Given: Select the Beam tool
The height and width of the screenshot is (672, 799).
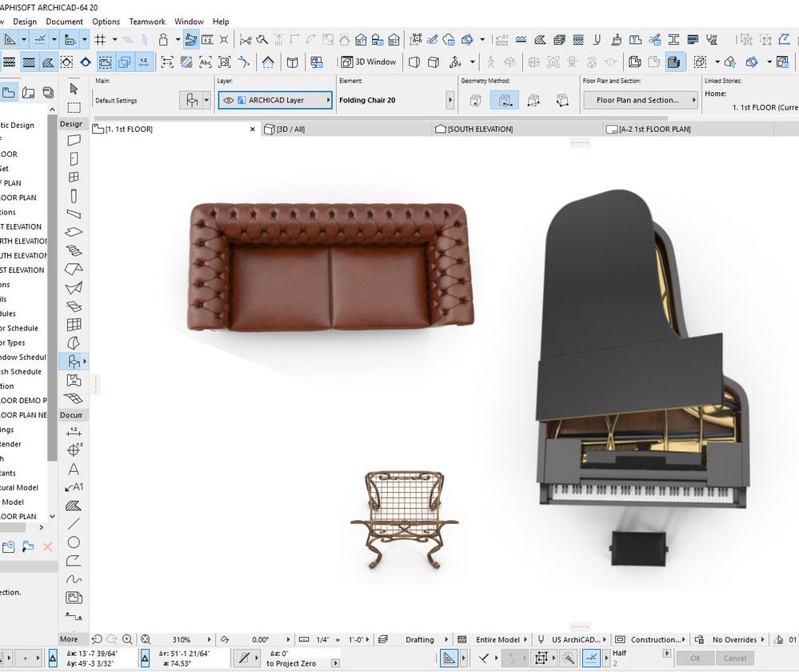Looking at the screenshot, I should [74, 214].
